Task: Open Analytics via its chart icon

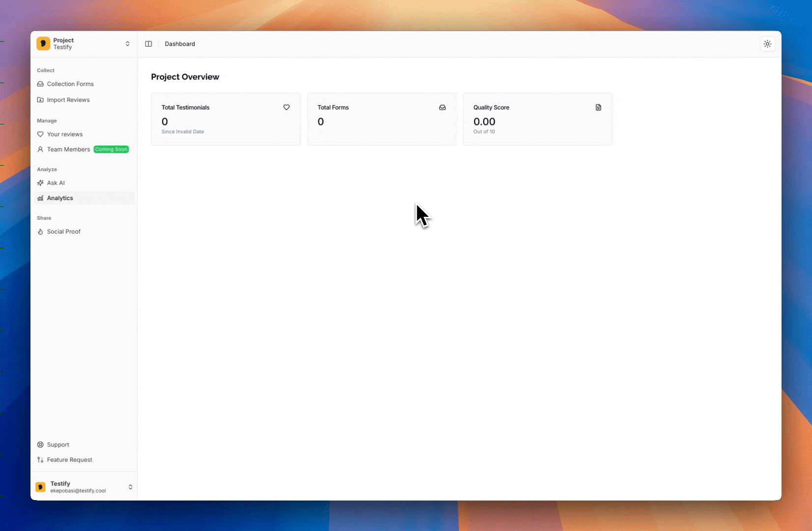Action: click(41, 198)
